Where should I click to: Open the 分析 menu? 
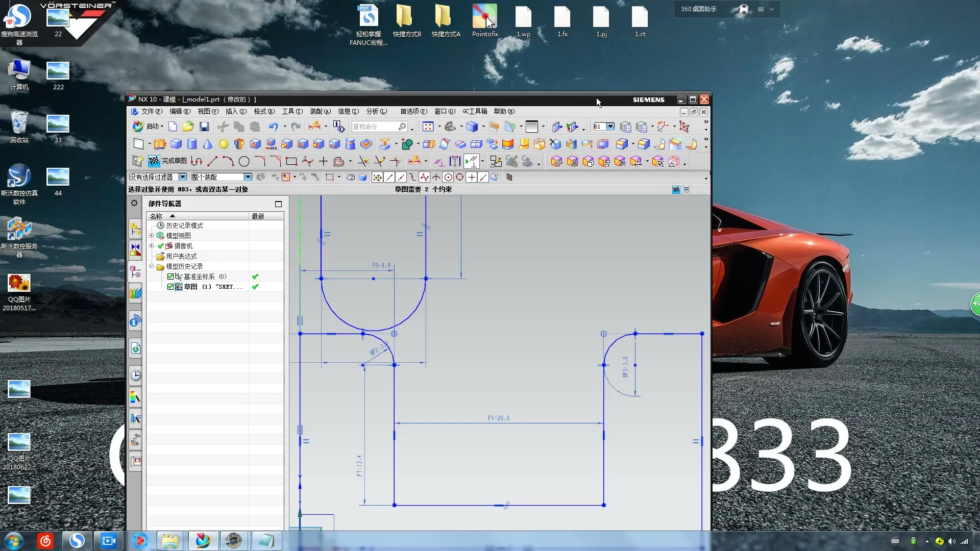click(376, 111)
